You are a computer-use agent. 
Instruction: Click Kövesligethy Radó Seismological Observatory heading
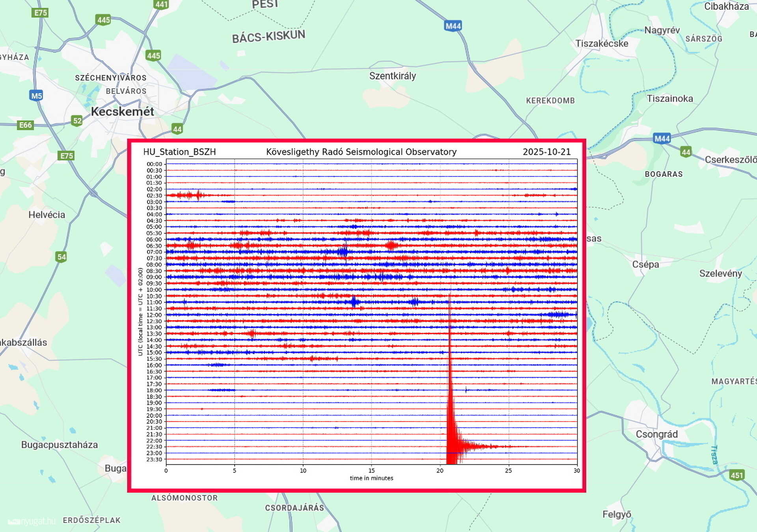pos(361,152)
